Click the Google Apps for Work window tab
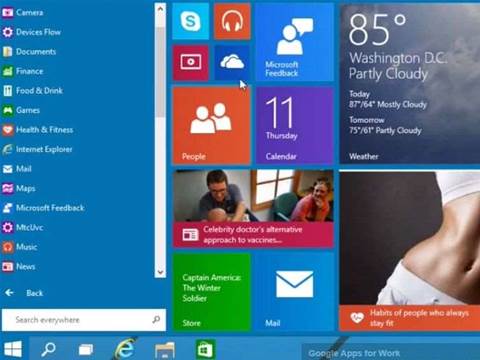The height and width of the screenshot is (360, 480). [391, 352]
